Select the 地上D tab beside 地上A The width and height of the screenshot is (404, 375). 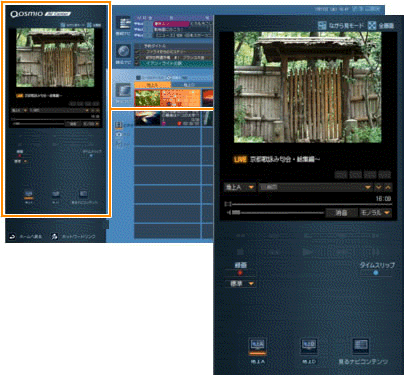pyautogui.click(x=189, y=85)
